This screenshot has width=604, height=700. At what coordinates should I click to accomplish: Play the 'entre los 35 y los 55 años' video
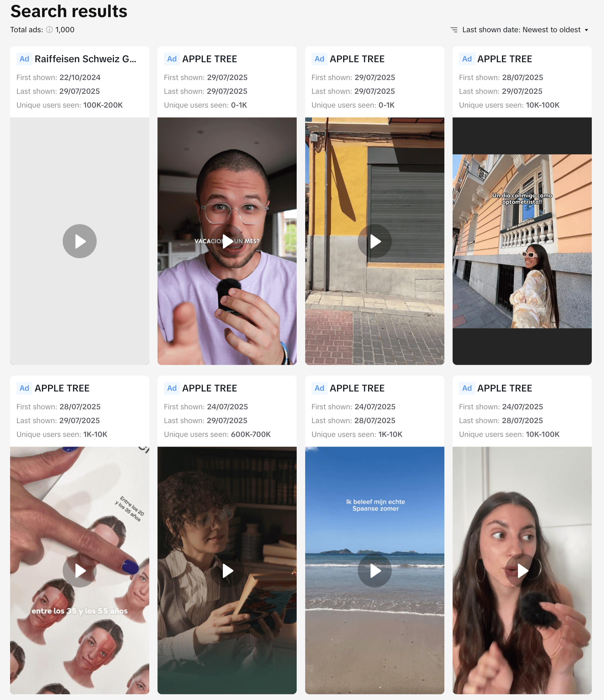tap(80, 570)
